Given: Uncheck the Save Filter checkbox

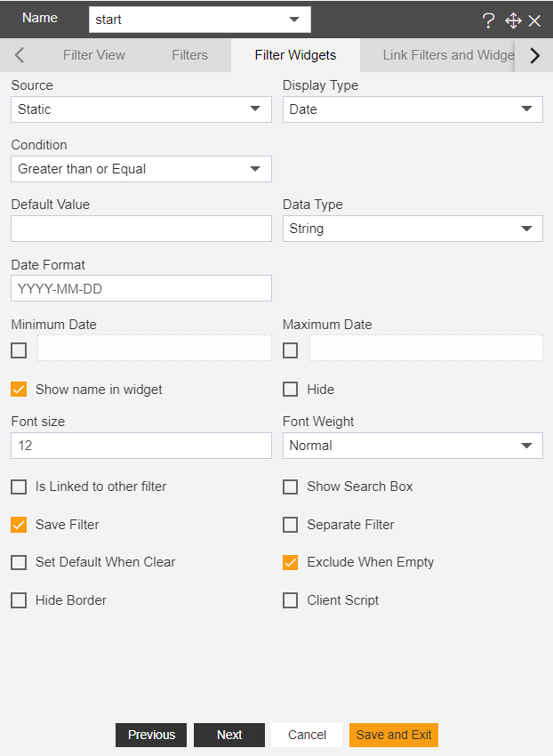Looking at the screenshot, I should (19, 525).
